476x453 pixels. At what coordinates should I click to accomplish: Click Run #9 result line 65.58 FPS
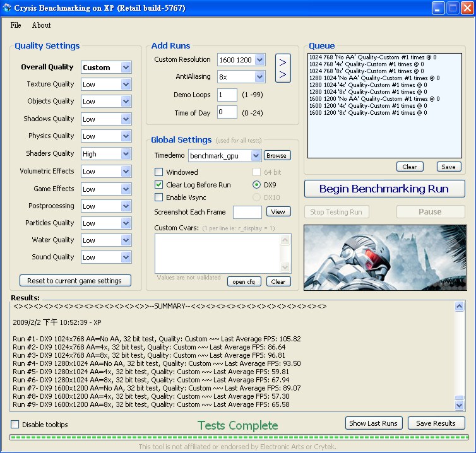151,404
